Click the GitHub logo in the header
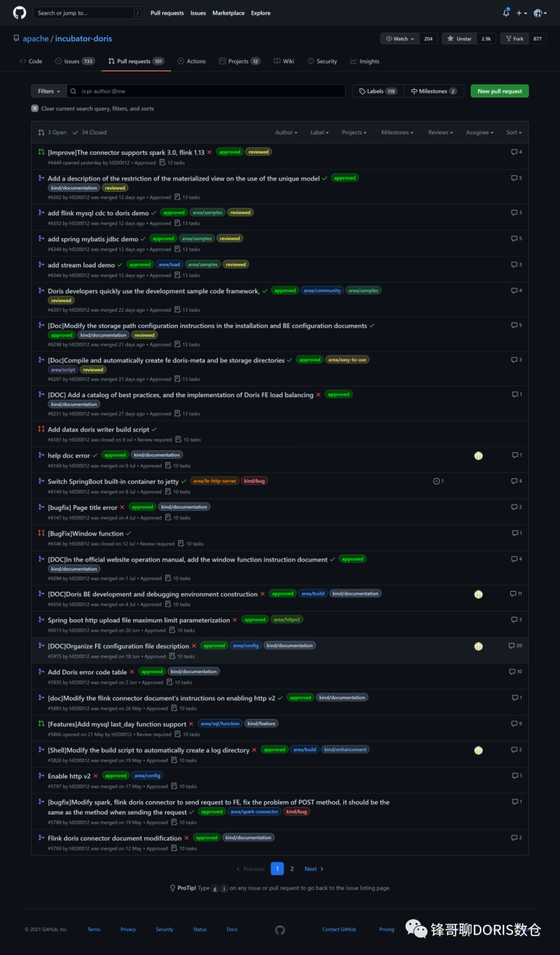The width and height of the screenshot is (560, 955). click(20, 13)
